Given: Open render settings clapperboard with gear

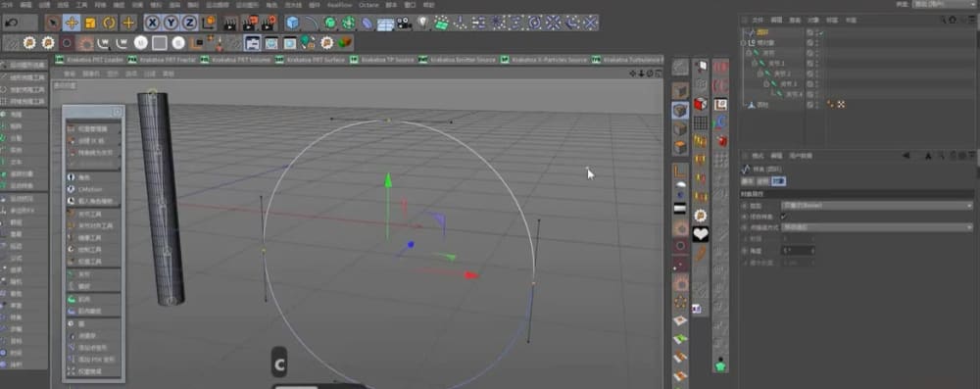Looking at the screenshot, I should tap(269, 24).
